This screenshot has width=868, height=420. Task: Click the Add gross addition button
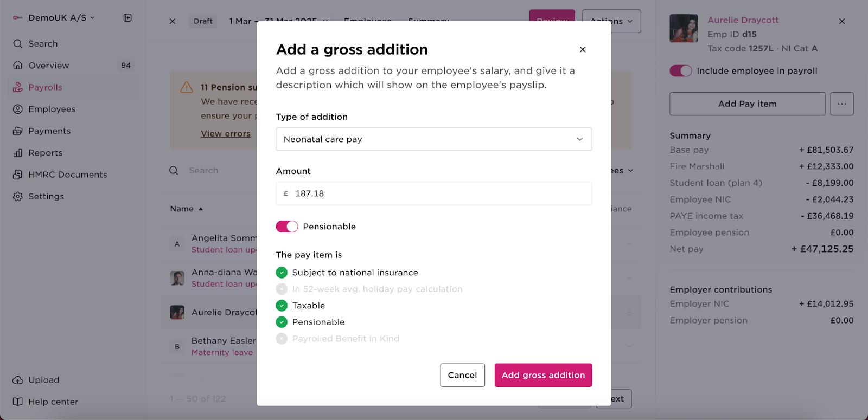pos(542,375)
